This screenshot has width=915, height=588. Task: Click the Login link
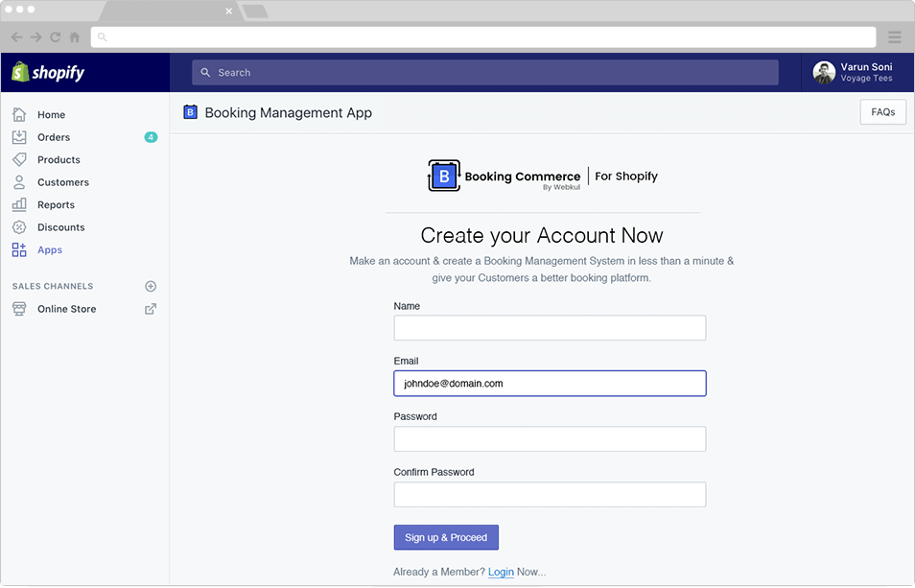pos(500,571)
